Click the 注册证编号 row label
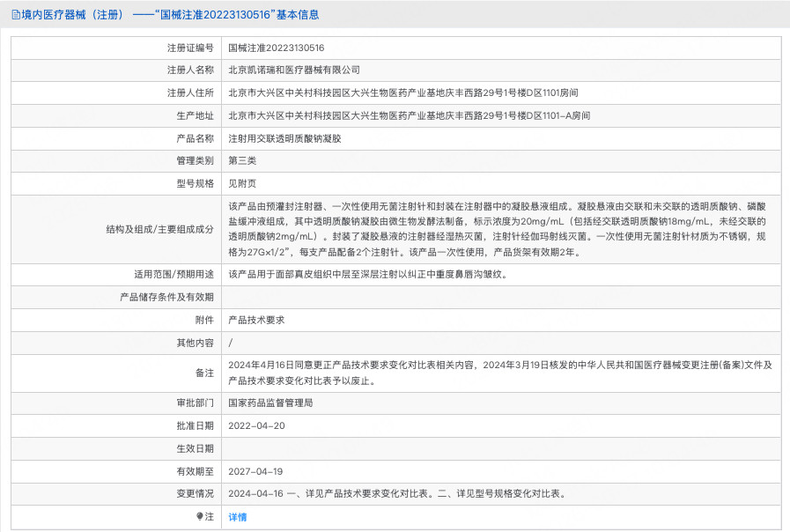The width and height of the screenshot is (790, 532). [x=190, y=48]
